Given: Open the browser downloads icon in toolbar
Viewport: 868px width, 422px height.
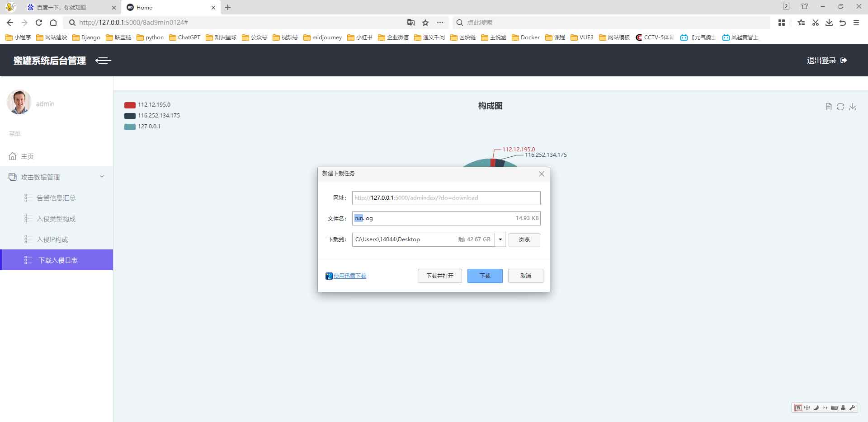Looking at the screenshot, I should [829, 23].
